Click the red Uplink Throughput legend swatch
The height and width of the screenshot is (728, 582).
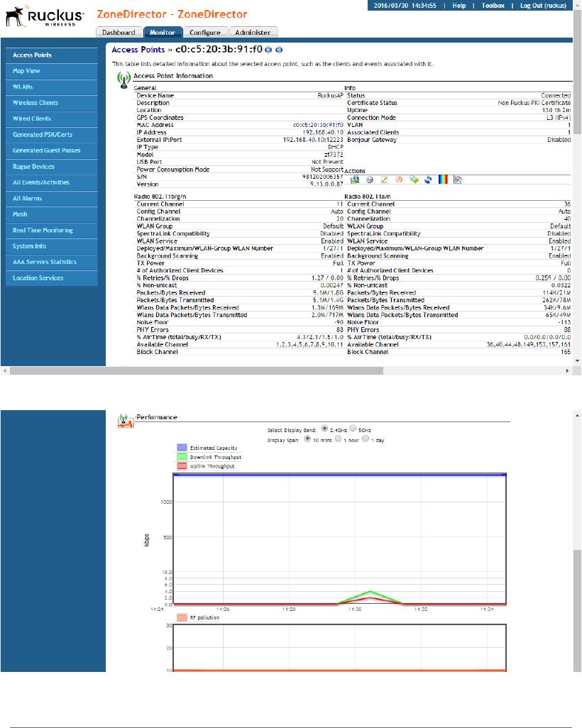click(x=182, y=465)
